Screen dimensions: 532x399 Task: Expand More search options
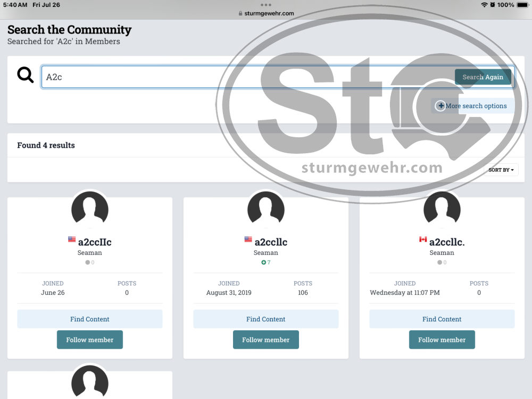click(476, 106)
